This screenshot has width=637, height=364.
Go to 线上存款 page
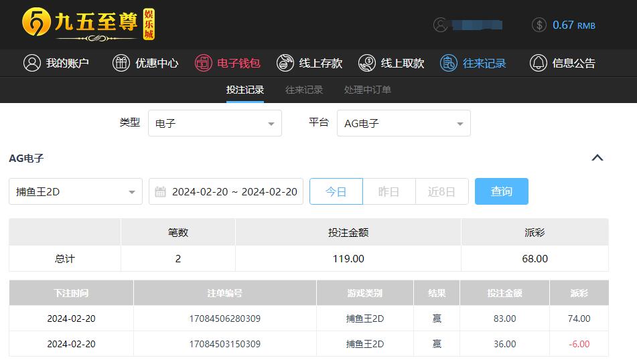click(309, 63)
